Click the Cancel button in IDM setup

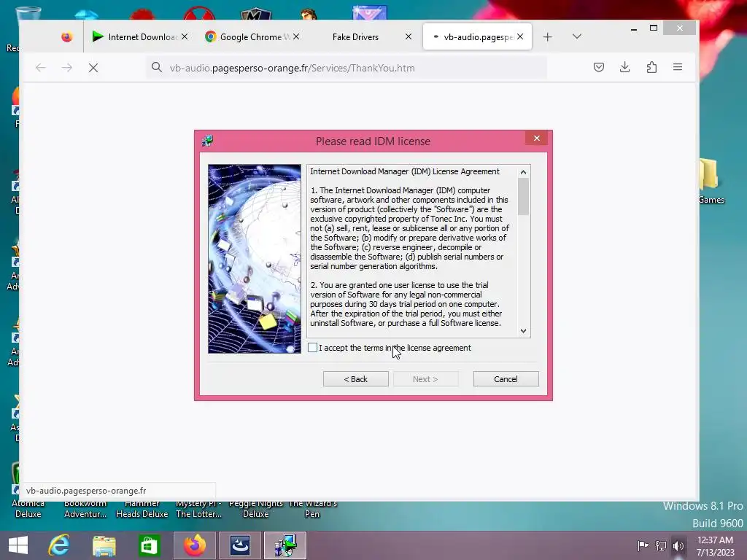tap(506, 379)
